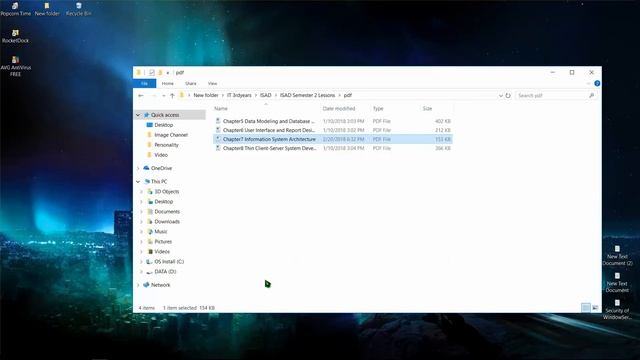The height and width of the screenshot is (360, 640).
Task: Click the PDF icon of Chapter5 file
Action: point(218,121)
